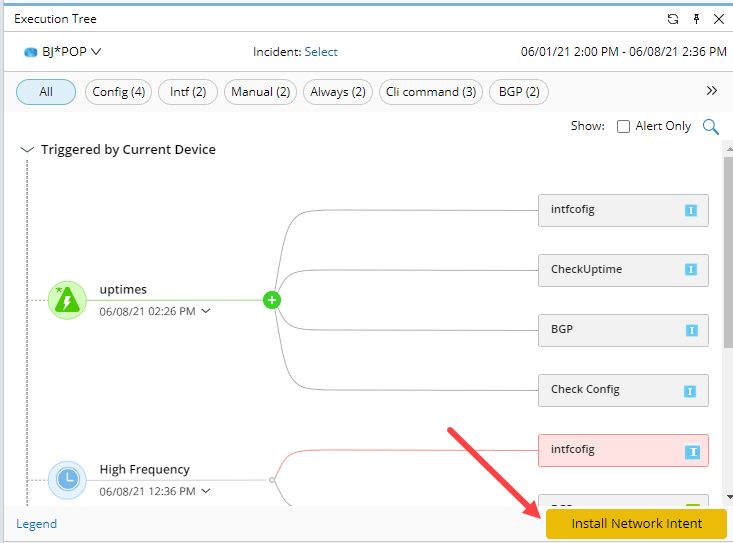Pin the Execution Tree panel
Image resolution: width=733 pixels, height=543 pixels.
696,19
